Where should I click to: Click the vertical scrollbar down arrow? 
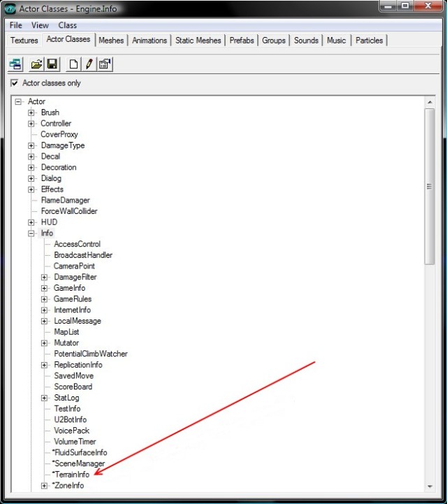[x=430, y=486]
